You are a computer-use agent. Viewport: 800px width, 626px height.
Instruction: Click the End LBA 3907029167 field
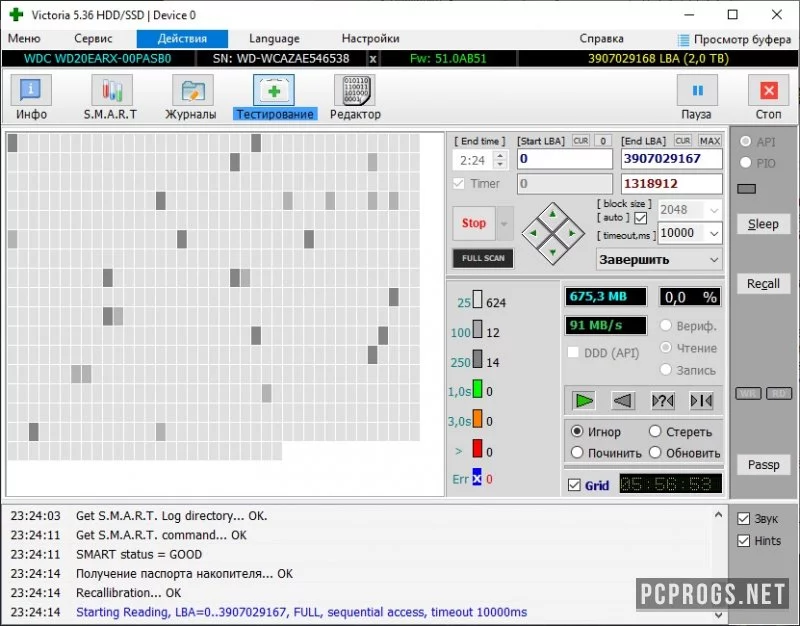click(671, 159)
